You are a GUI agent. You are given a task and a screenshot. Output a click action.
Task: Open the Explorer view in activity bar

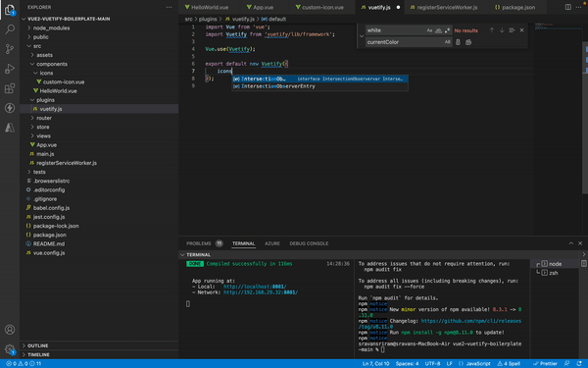10,10
